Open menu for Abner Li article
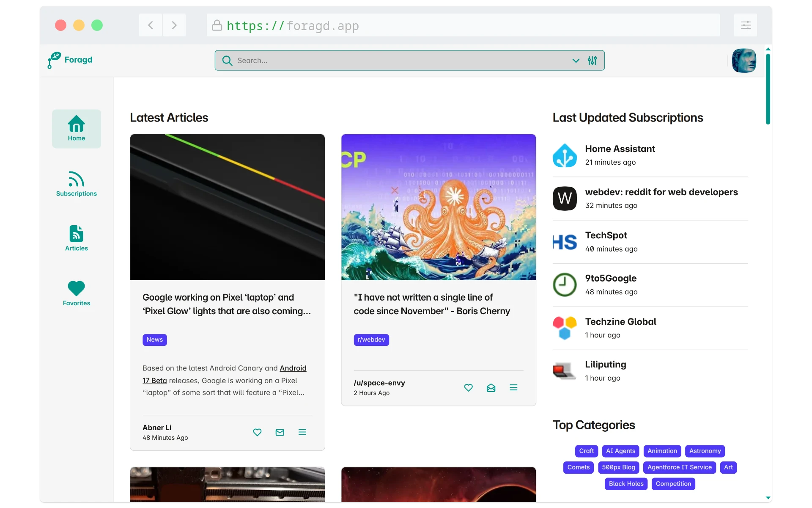The width and height of the screenshot is (812, 508). click(x=302, y=432)
